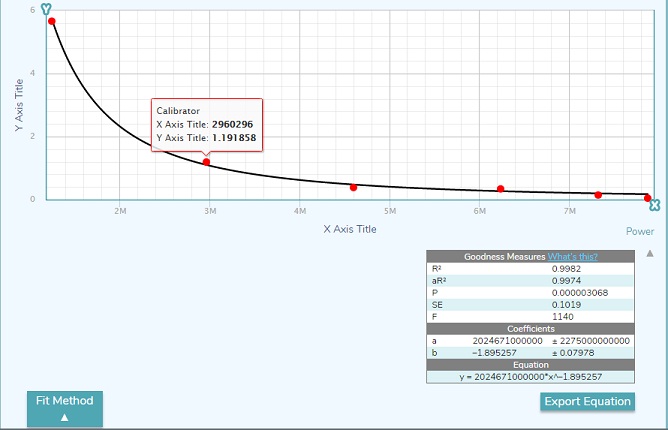Click the X Axis Title label below chart

click(x=350, y=229)
